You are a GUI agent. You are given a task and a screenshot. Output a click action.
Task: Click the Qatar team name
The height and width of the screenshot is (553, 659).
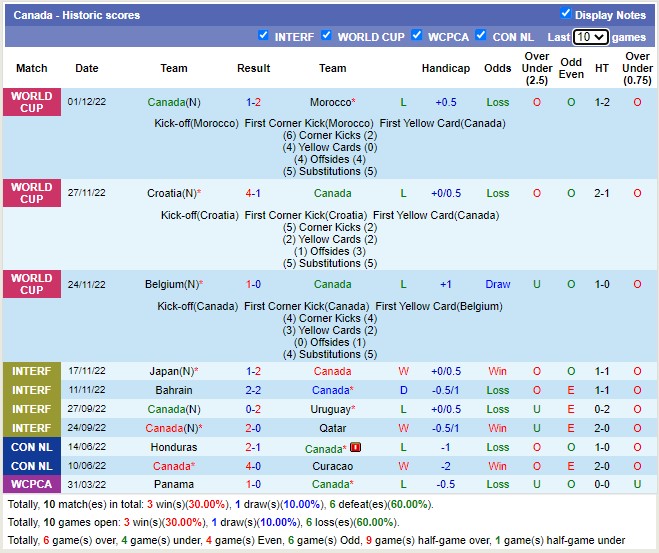[x=332, y=429]
